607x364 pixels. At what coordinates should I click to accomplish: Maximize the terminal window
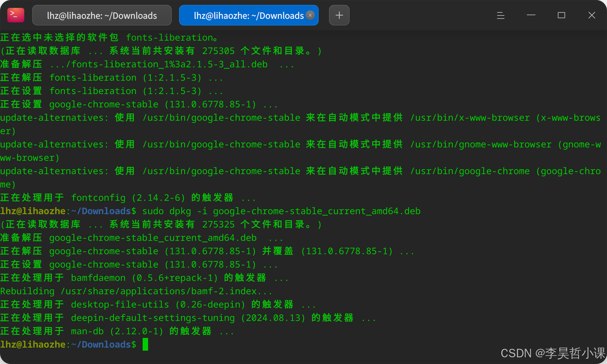pyautogui.click(x=561, y=15)
